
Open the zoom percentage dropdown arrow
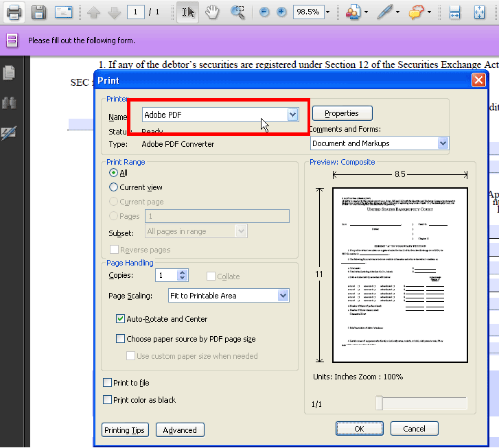click(328, 12)
